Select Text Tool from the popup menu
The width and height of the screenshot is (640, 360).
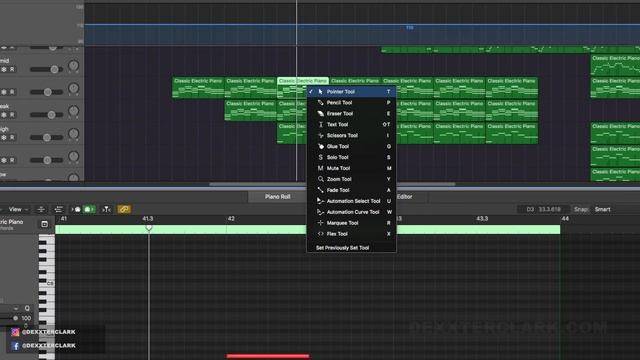coord(351,124)
